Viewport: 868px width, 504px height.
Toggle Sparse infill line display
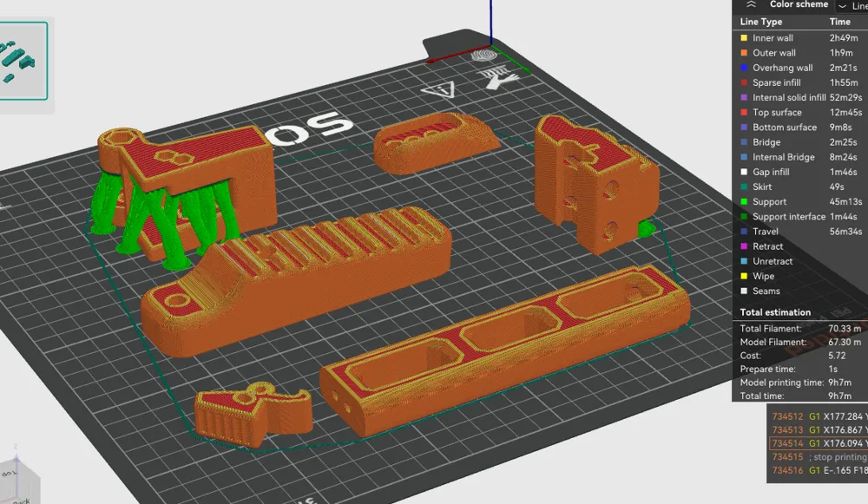776,82
